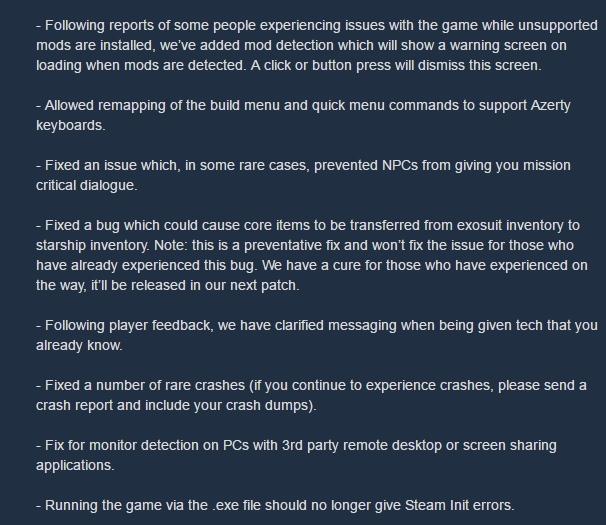
Task: Click the word 'keyboards.'
Action: pos(71,125)
